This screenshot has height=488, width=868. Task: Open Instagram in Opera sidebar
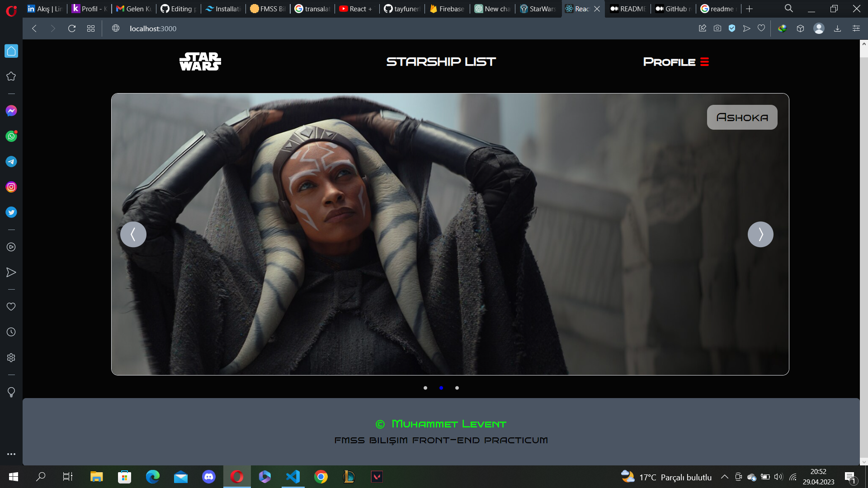pos(11,187)
